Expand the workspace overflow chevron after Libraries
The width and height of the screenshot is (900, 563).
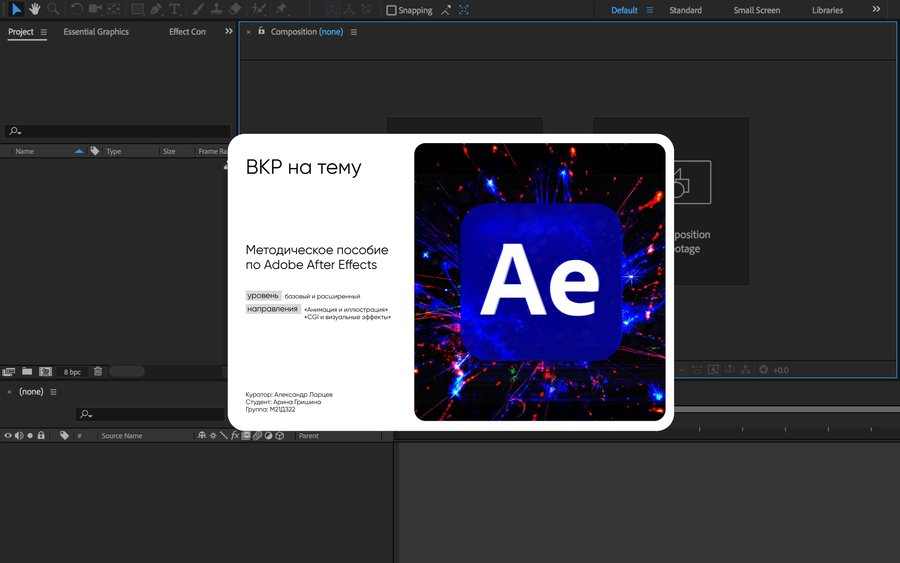876,10
